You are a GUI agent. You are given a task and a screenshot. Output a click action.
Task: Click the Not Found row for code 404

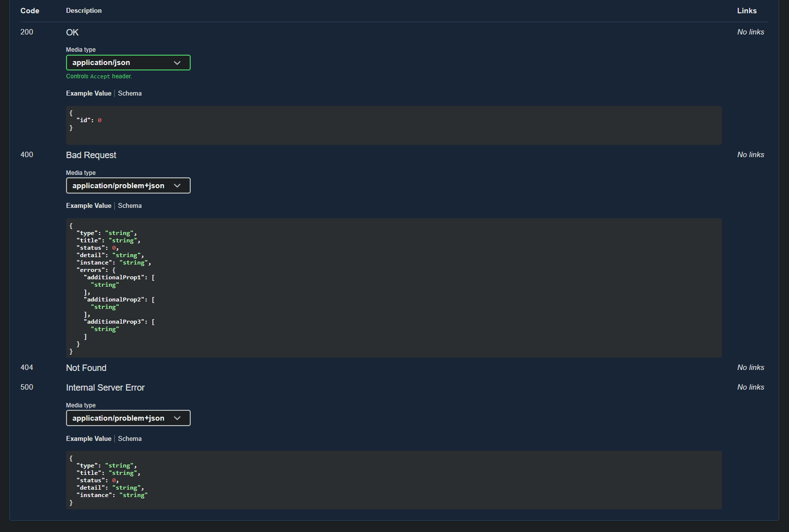pos(86,367)
